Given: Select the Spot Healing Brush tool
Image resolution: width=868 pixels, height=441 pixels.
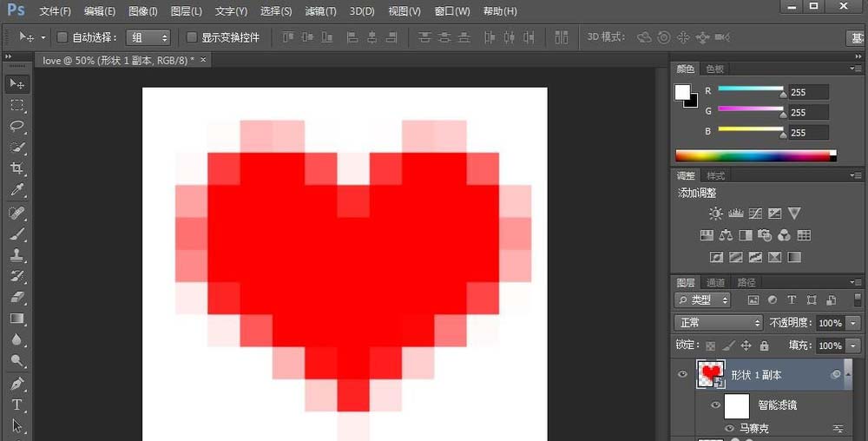Looking at the screenshot, I should point(17,213).
